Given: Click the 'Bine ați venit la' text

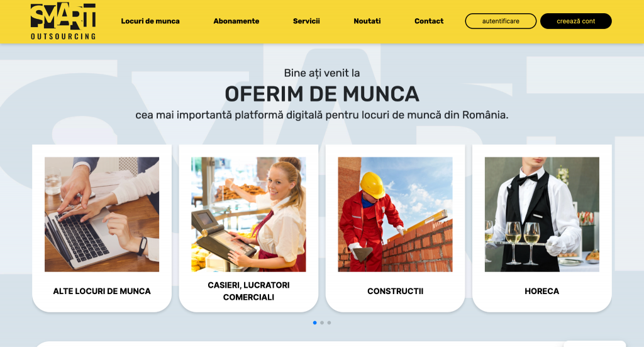Looking at the screenshot, I should (322, 73).
